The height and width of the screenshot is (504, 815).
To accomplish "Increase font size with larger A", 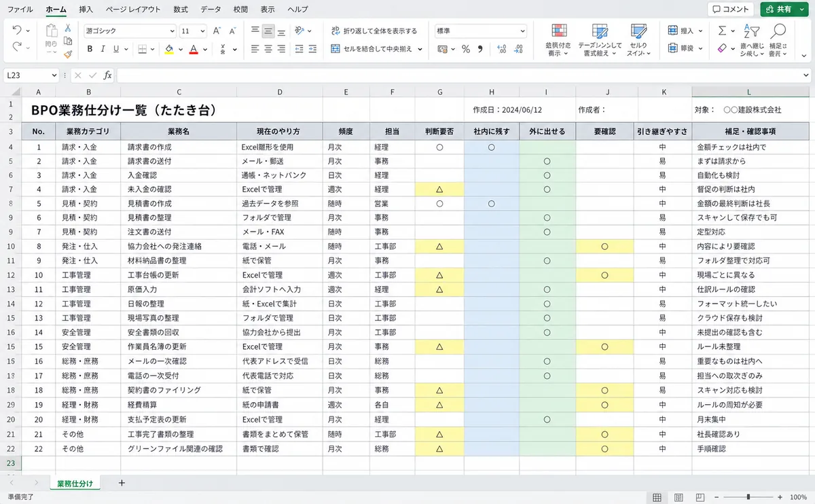I will [217, 31].
